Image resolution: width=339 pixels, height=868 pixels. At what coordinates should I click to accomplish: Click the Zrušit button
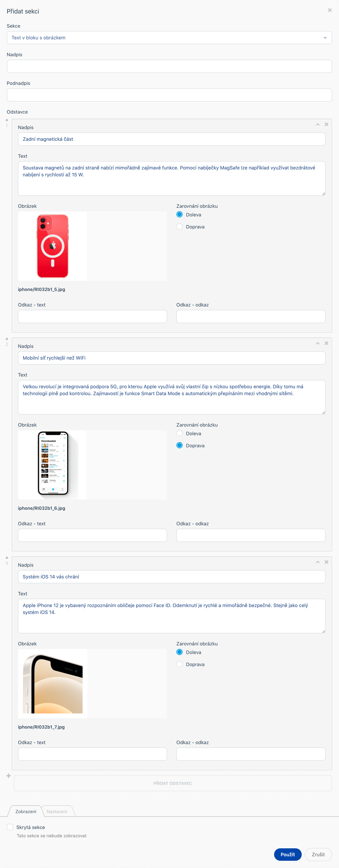tap(318, 854)
